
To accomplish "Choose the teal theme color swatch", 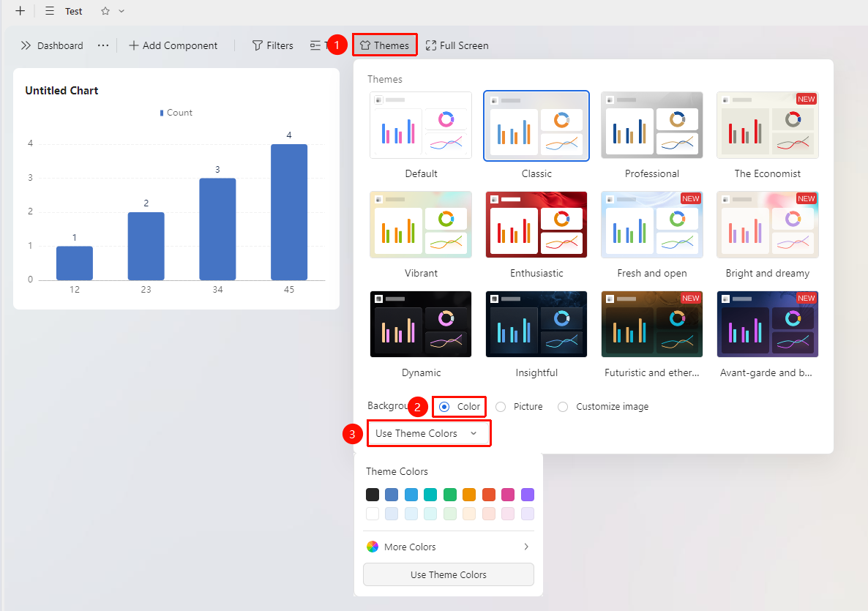I will coord(430,494).
